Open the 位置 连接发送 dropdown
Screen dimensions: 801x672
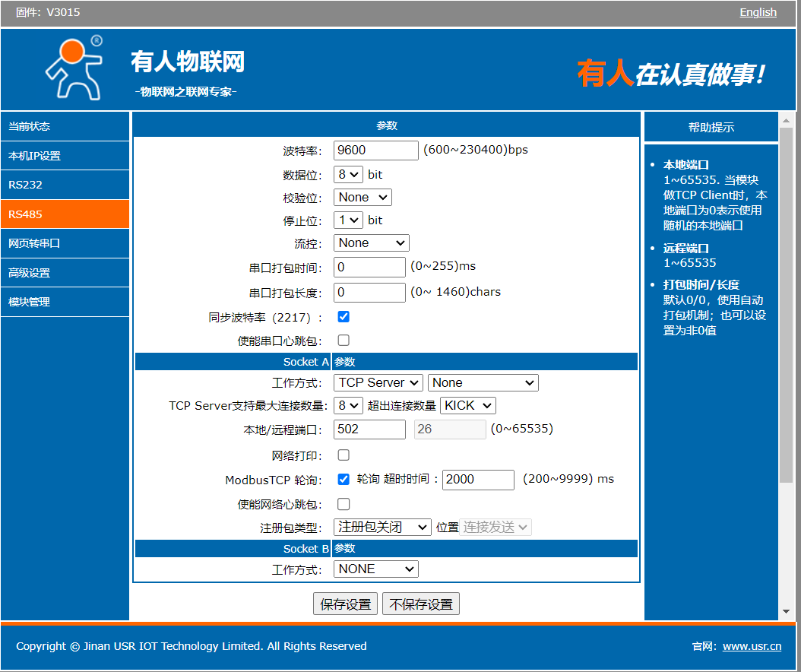click(x=495, y=528)
